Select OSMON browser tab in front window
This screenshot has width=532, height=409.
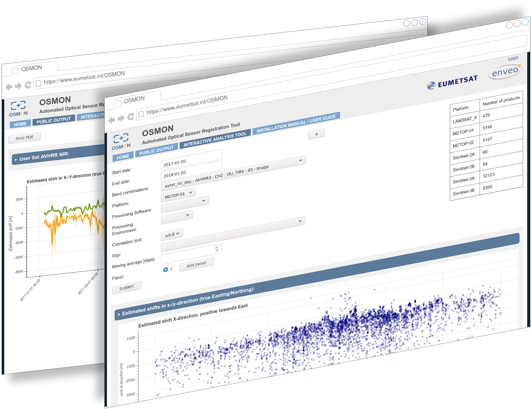tap(137, 100)
